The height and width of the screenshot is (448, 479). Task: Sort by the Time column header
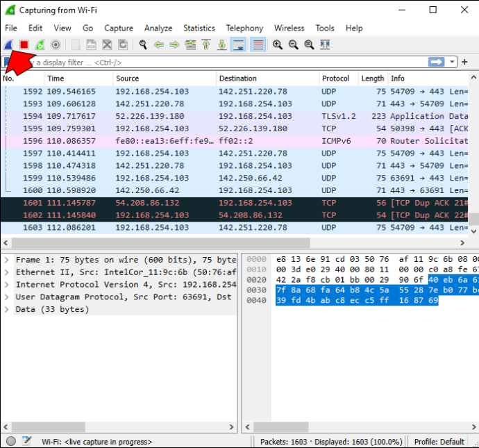(x=78, y=78)
